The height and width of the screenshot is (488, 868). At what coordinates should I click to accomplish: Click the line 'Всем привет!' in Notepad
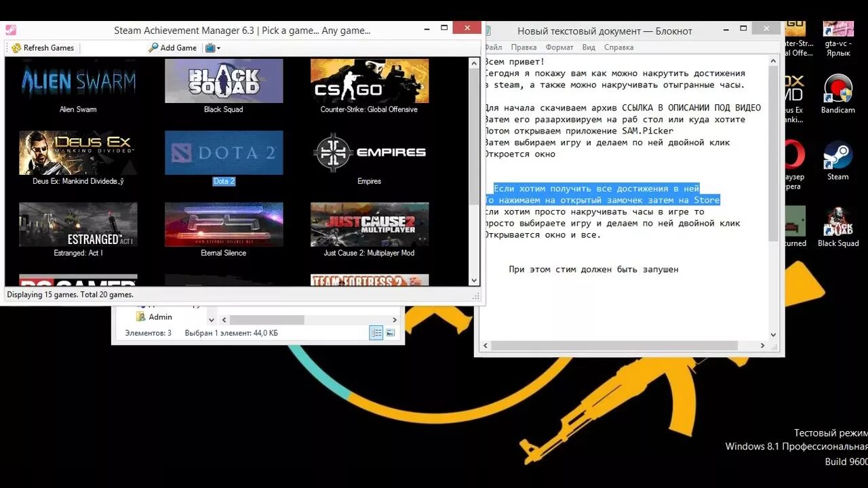(x=516, y=62)
